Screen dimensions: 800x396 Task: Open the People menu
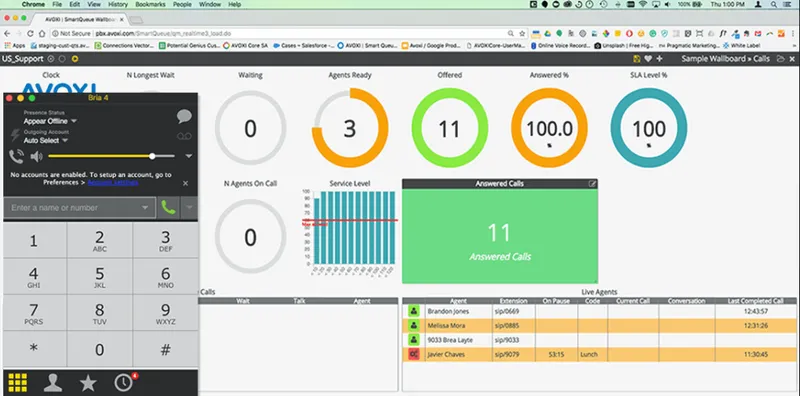point(182,4)
